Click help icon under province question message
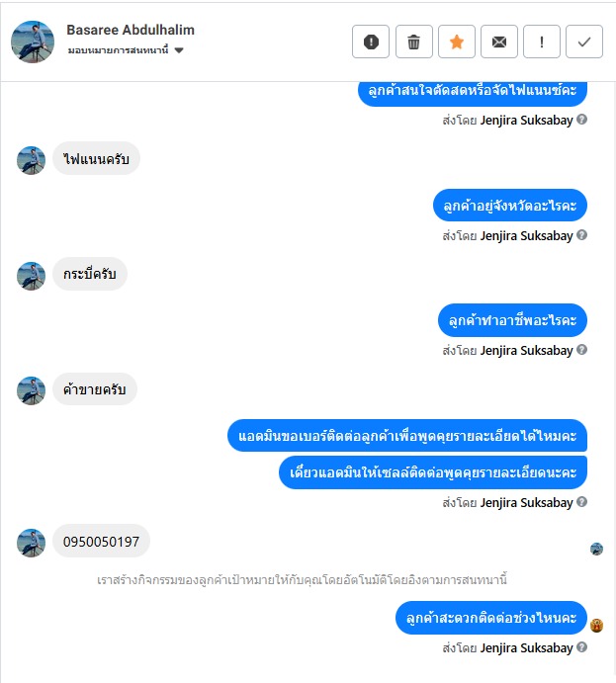This screenshot has width=616, height=683. (582, 235)
